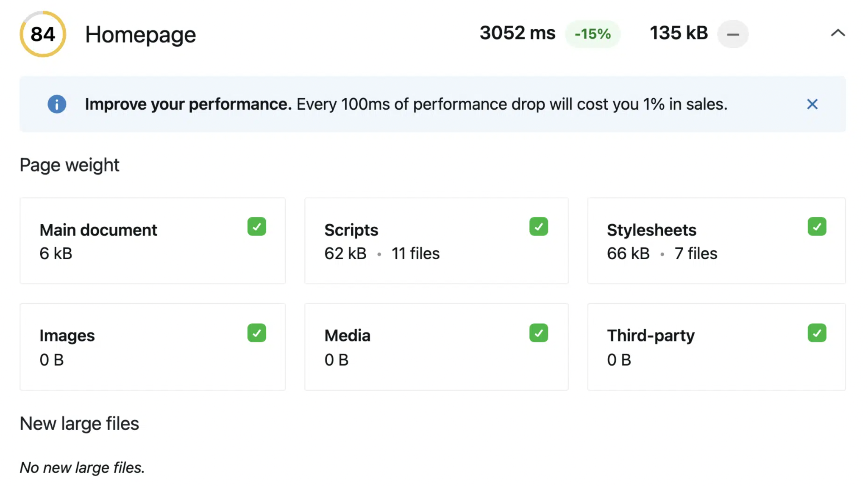
Task: Open the Scripts 62 kB card
Action: coord(436,241)
